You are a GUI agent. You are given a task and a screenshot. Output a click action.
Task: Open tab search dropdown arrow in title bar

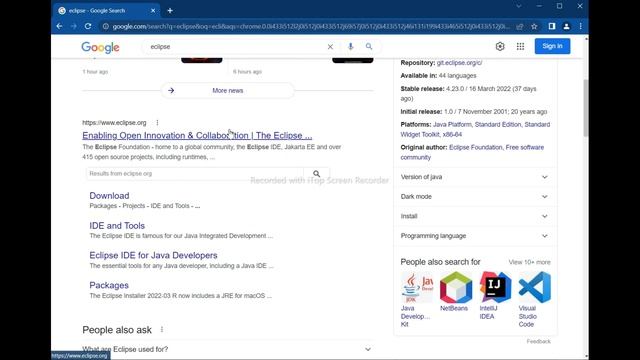tap(519, 7)
